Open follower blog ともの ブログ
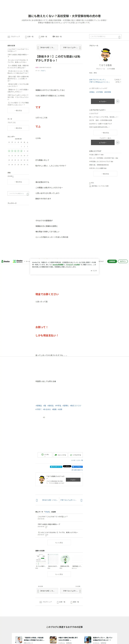The height and width of the screenshot is (644, 129). pyautogui.click(x=94, y=113)
